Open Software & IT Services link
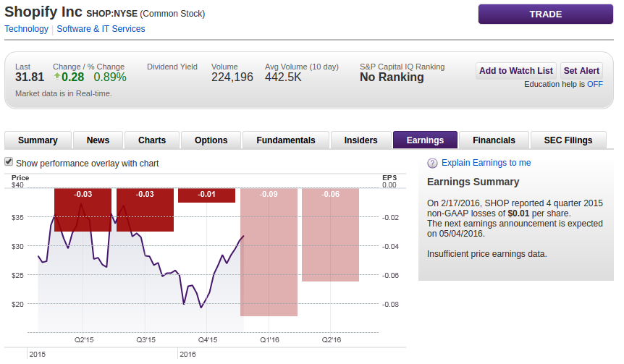The image size is (624, 364). tap(101, 29)
